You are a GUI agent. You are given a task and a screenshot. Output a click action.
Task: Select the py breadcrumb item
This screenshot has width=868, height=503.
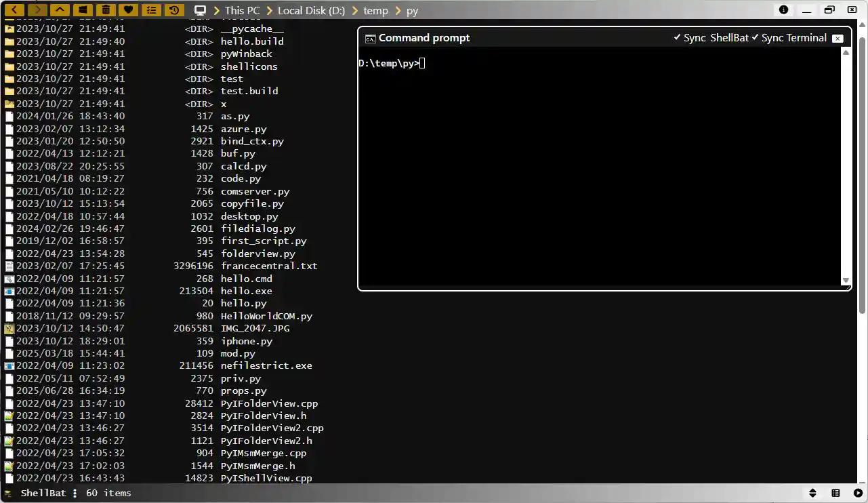[411, 10]
